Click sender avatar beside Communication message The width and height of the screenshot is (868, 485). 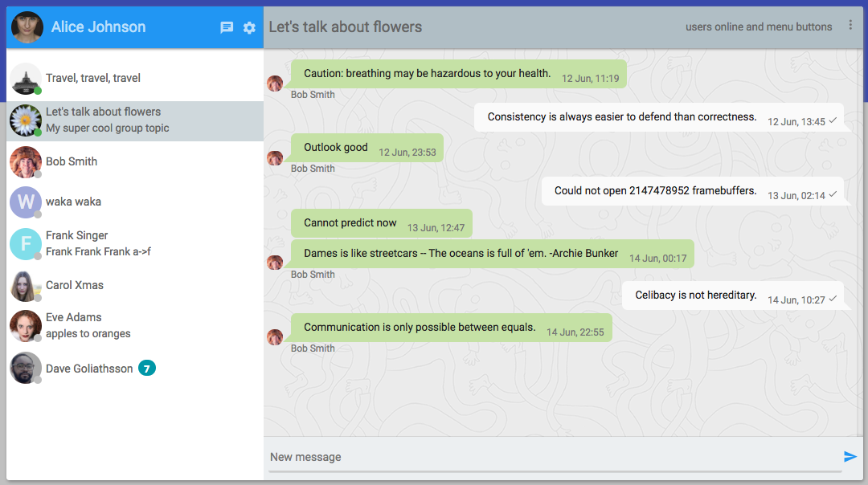coord(275,336)
